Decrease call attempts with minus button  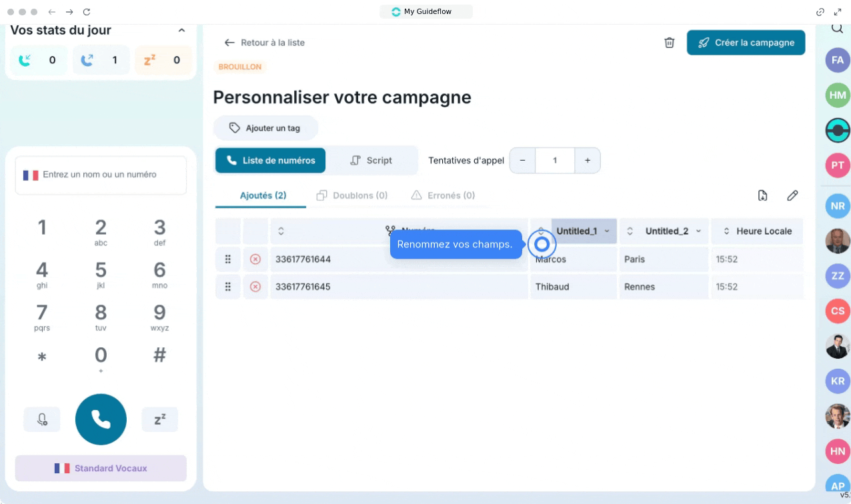tap(522, 161)
